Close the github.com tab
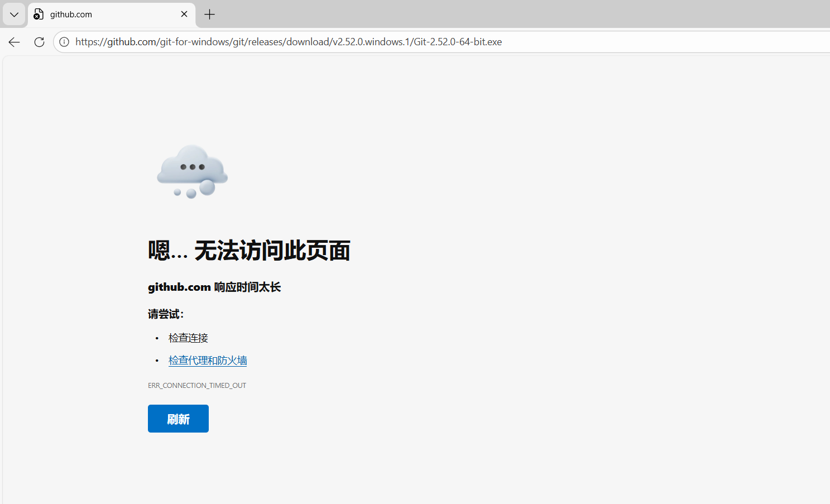Image resolution: width=830 pixels, height=504 pixels. 184,15
